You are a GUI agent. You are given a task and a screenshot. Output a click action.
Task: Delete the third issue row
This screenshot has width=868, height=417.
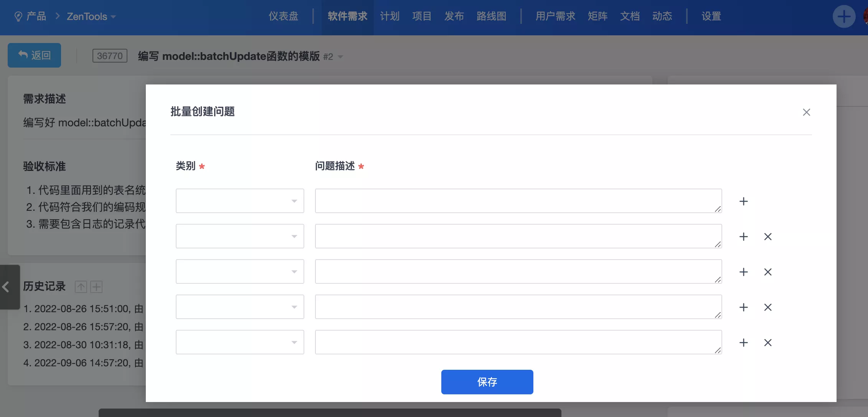click(x=767, y=272)
